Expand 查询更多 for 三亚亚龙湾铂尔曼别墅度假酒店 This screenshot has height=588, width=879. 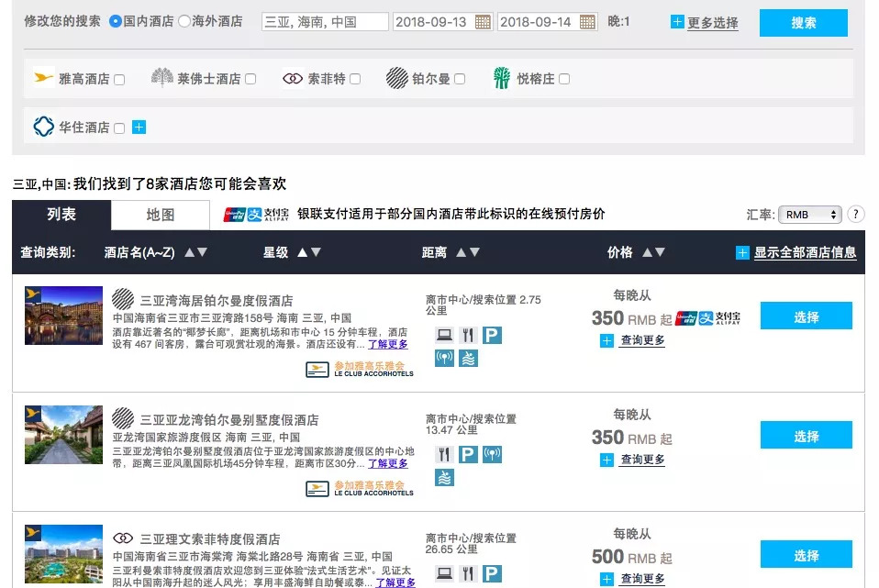click(642, 460)
